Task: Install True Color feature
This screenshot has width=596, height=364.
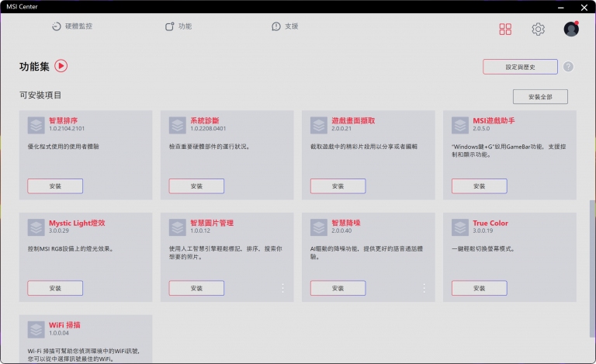Action: [x=480, y=288]
